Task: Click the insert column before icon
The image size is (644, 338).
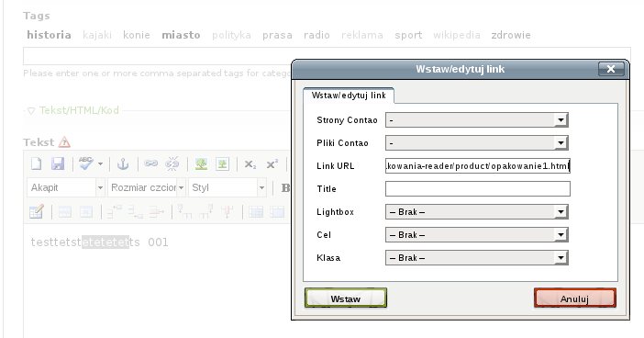Action: pos(184,211)
